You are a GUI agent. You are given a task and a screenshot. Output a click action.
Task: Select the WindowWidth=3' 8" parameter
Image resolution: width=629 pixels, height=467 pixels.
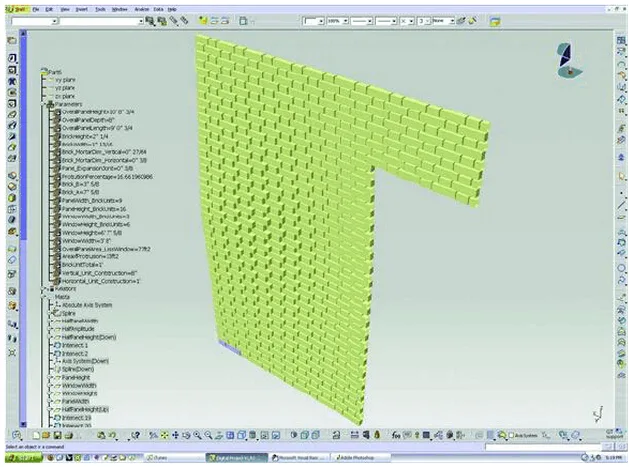point(86,241)
